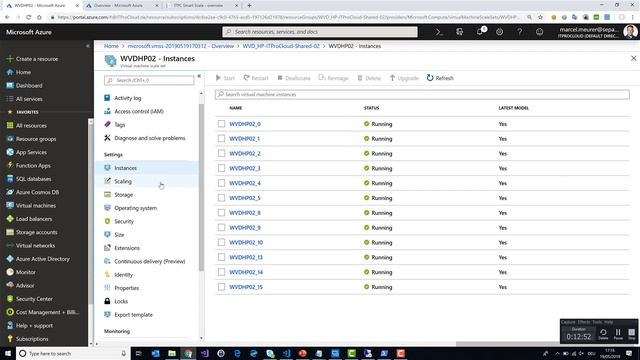Open Windows Start button
Viewport: 640px width, 360px height.
(x=8, y=353)
